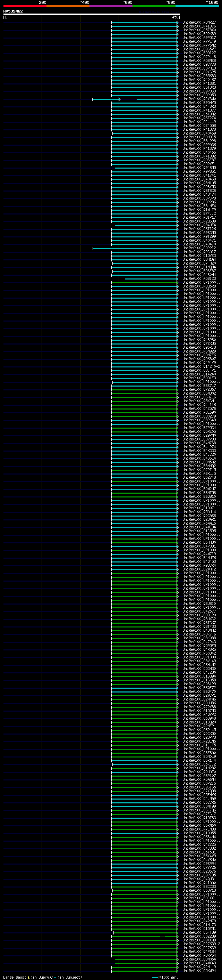Select hit UniRef100_C5XWR4

(199, 971)
